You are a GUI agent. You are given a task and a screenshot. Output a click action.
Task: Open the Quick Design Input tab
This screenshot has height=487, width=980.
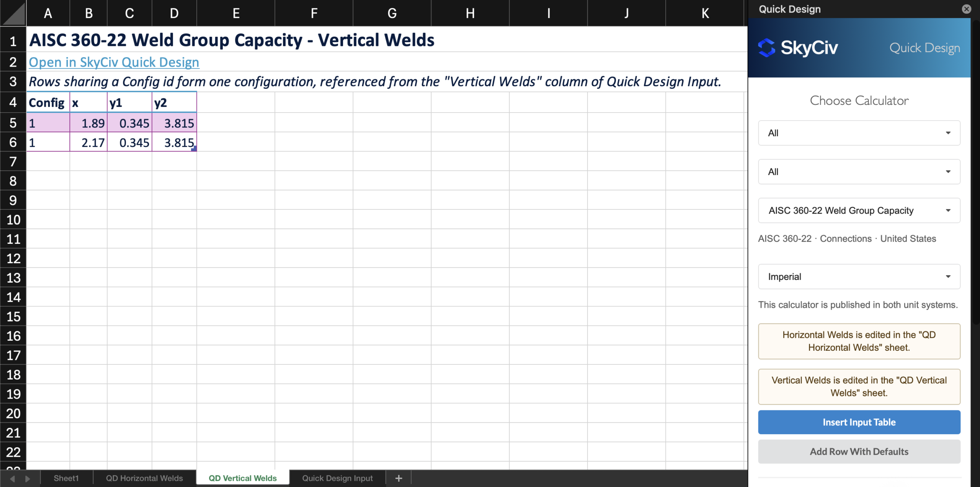pyautogui.click(x=337, y=478)
